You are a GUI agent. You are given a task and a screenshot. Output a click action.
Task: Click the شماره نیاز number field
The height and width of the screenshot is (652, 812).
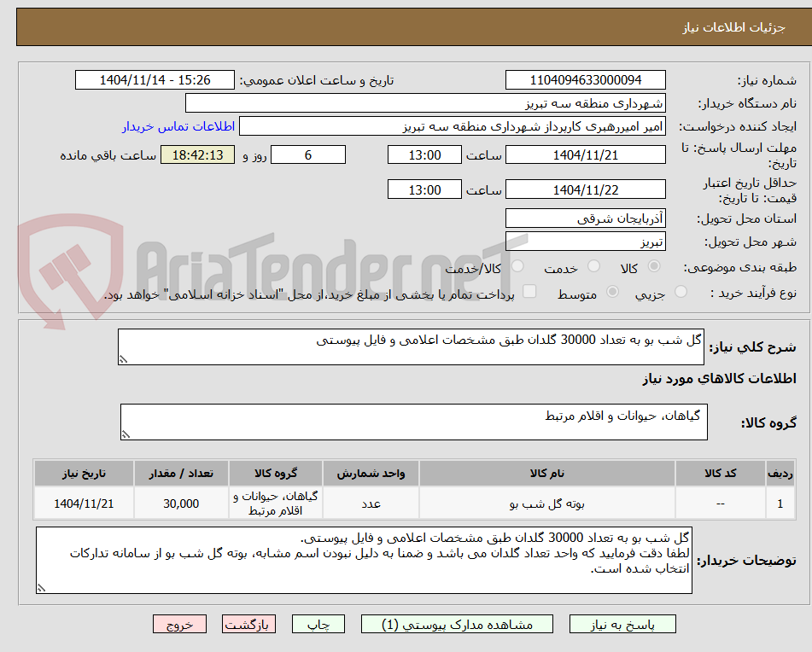(585, 80)
